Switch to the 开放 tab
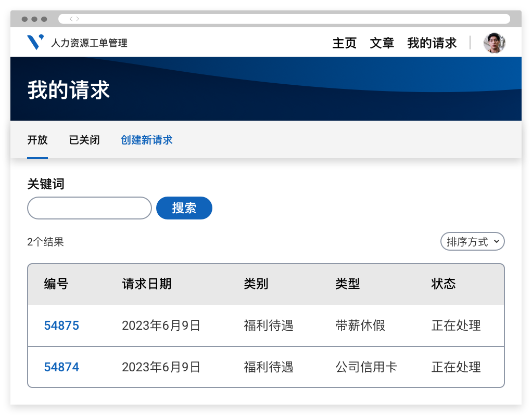This screenshot has height=415, width=532. tap(37, 140)
